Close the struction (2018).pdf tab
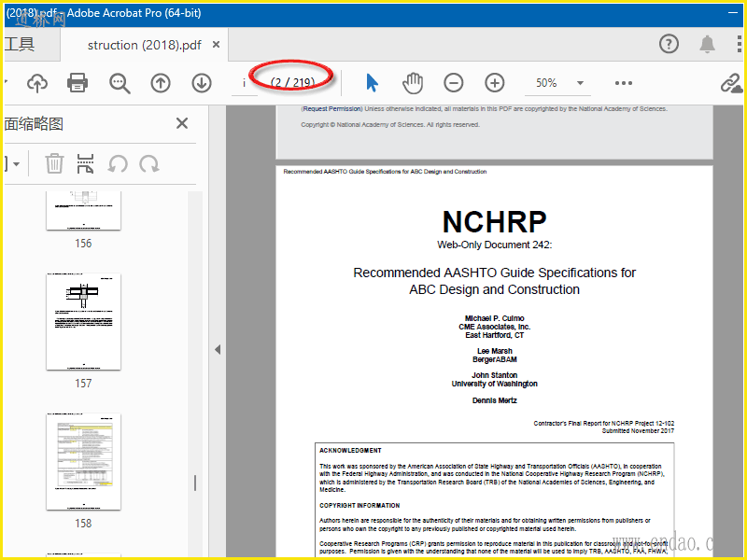This screenshot has width=747, height=560. tap(217, 44)
